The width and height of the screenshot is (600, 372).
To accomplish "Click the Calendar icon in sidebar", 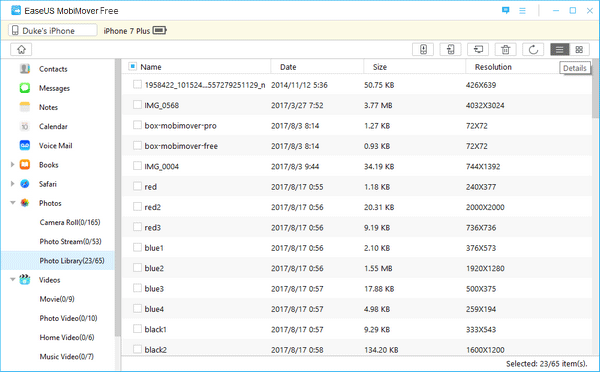I will coord(25,126).
